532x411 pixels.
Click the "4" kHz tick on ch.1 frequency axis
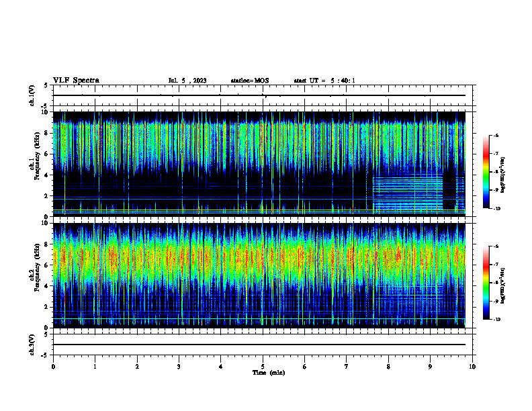point(47,175)
